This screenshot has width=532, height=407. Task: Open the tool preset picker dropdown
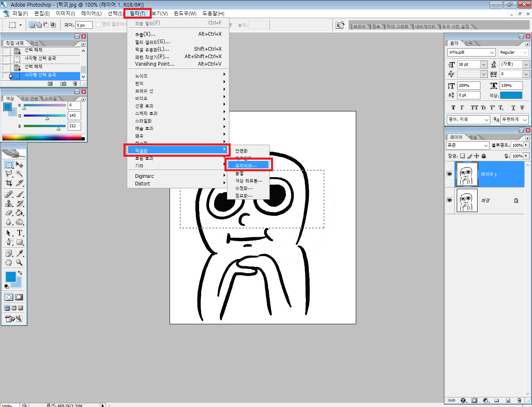pos(20,25)
